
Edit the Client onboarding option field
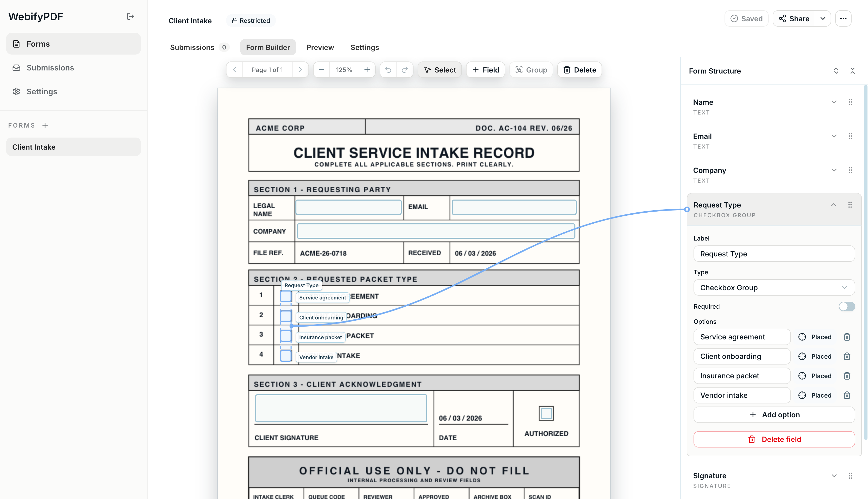coord(741,356)
